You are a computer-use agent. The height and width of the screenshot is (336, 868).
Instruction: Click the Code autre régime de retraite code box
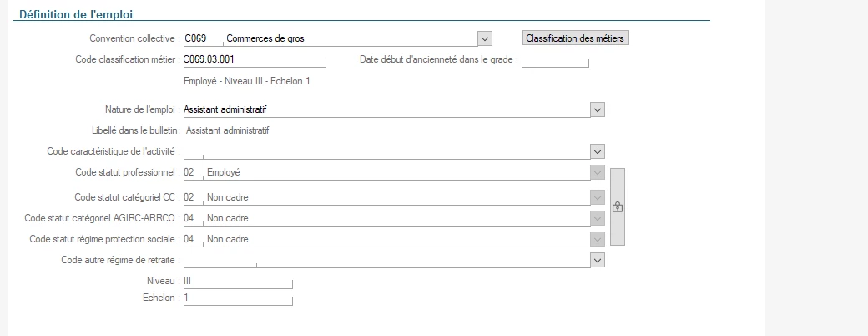(x=219, y=261)
